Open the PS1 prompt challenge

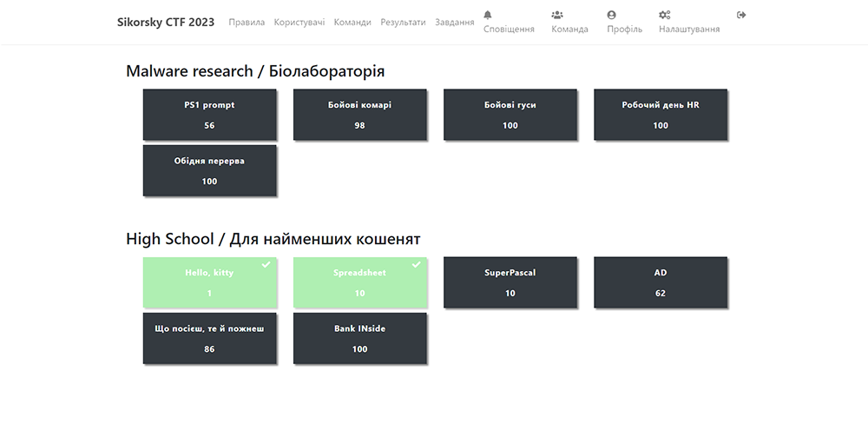[x=209, y=114]
